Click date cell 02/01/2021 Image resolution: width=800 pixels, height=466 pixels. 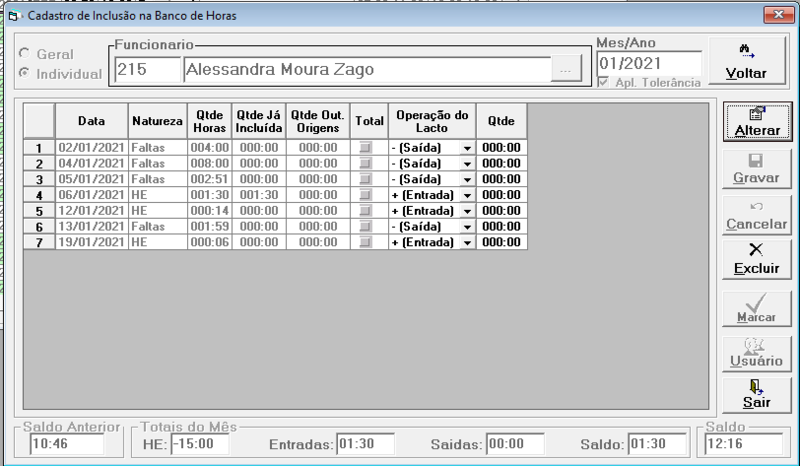pos(91,148)
